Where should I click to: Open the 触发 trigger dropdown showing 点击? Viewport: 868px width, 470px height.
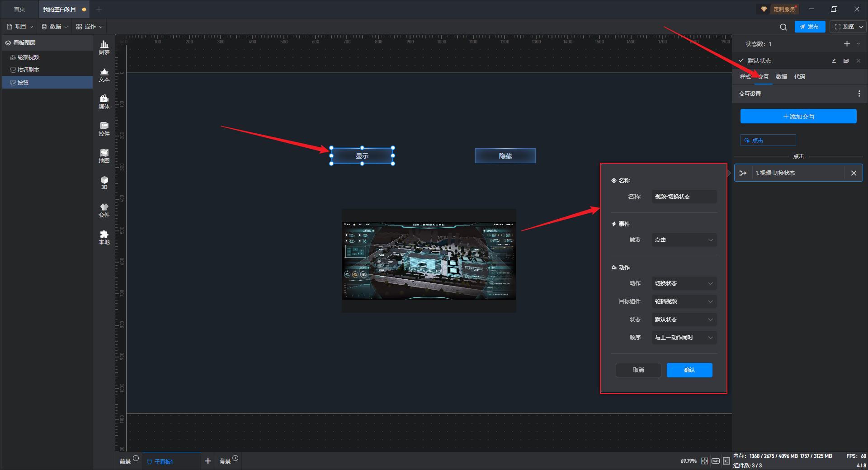click(684, 240)
